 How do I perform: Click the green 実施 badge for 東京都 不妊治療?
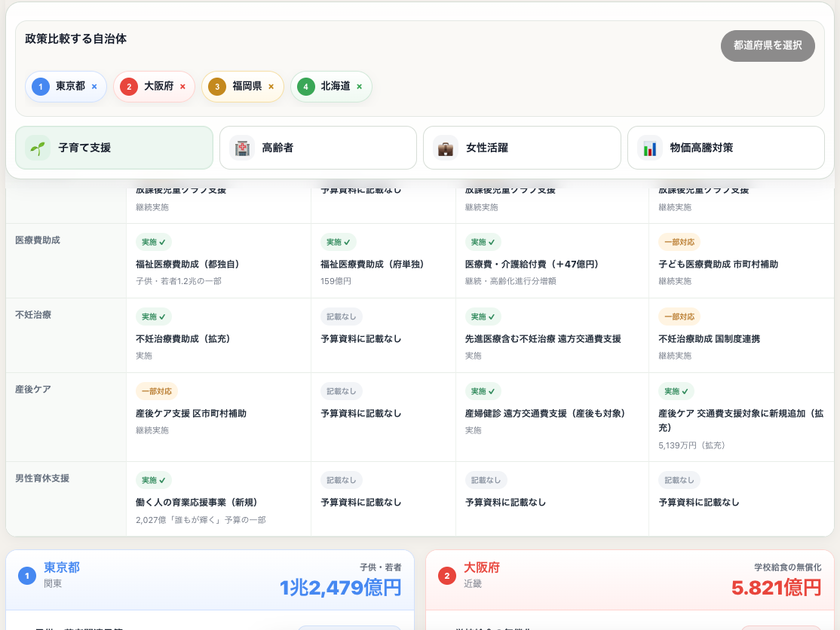(x=153, y=317)
